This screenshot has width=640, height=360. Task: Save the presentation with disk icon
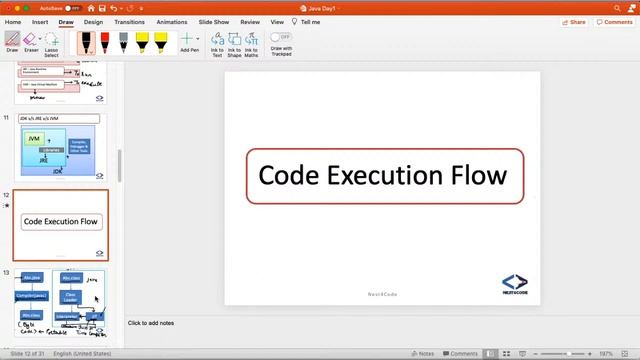102,8
